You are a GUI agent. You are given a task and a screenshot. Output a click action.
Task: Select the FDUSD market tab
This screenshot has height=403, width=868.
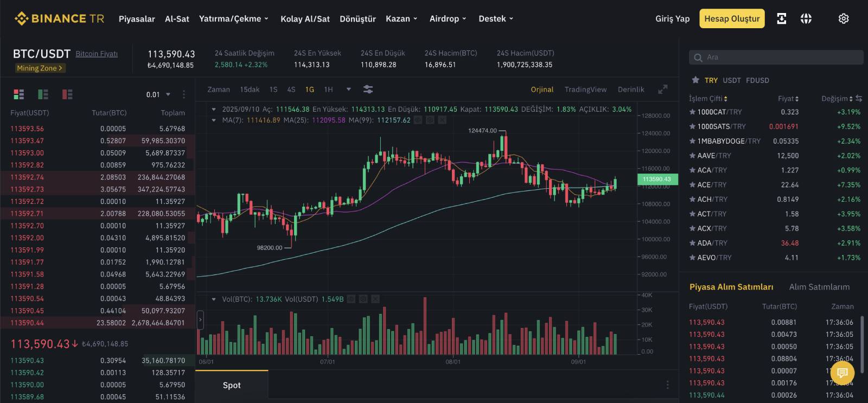(x=757, y=80)
